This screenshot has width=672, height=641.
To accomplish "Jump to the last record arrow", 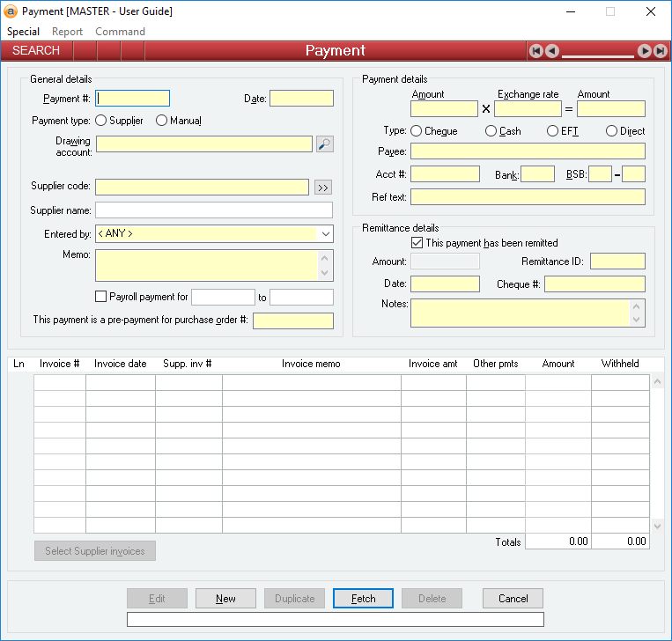I will coord(659,51).
